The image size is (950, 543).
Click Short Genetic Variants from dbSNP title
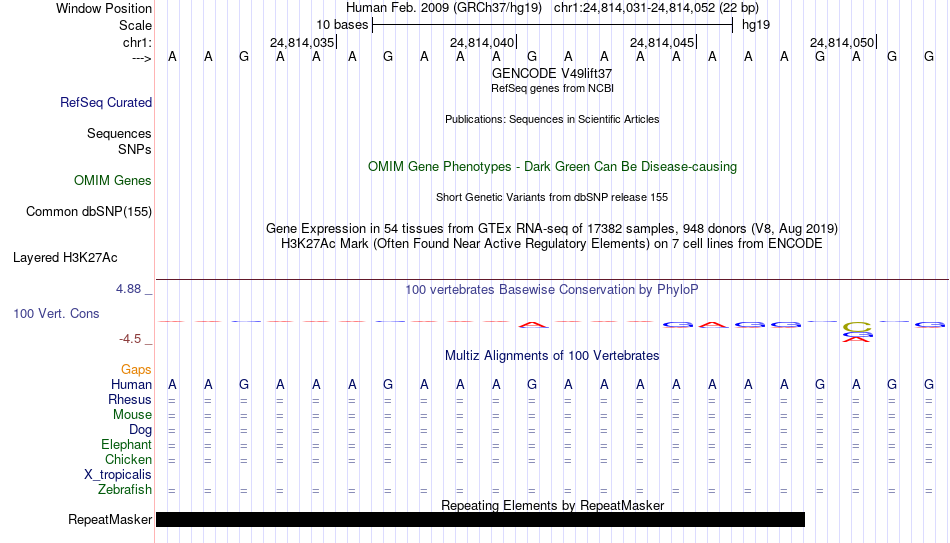(x=552, y=198)
